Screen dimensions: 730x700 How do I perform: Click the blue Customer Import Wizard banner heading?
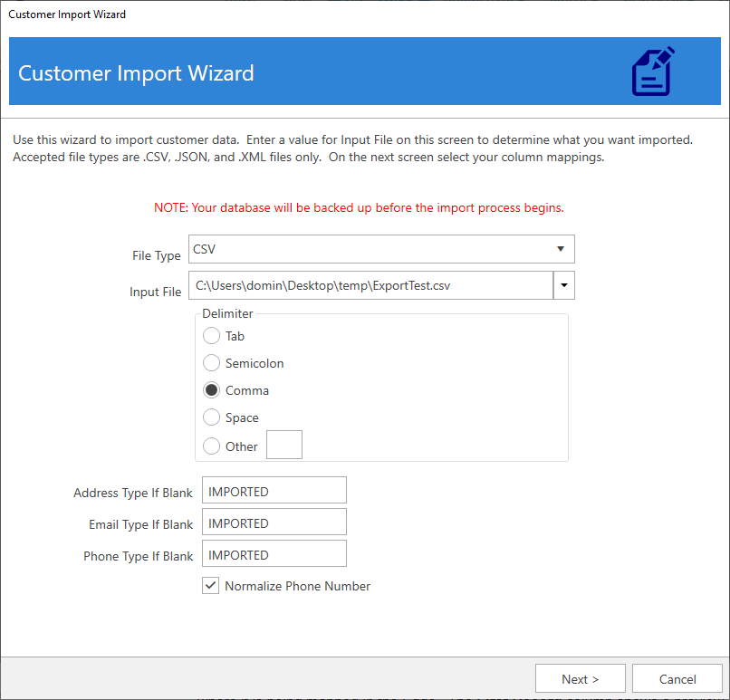click(x=136, y=73)
